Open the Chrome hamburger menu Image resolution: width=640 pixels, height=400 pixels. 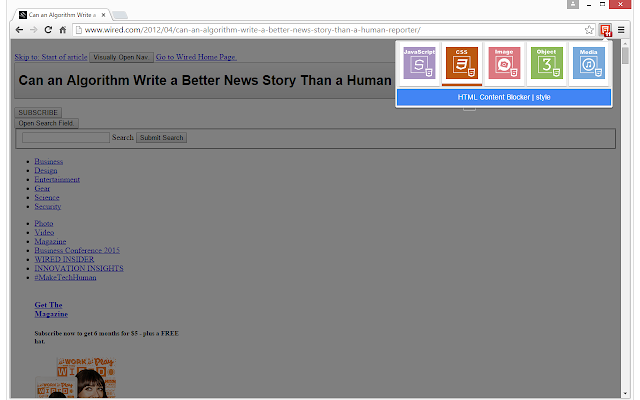(621, 30)
